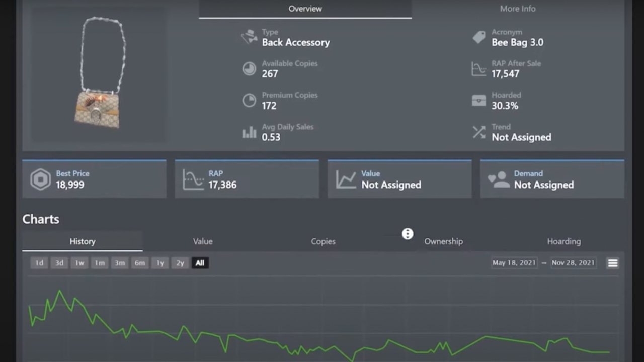The height and width of the screenshot is (362, 644).
Task: Click the Demand people icon
Action: pos(499,179)
